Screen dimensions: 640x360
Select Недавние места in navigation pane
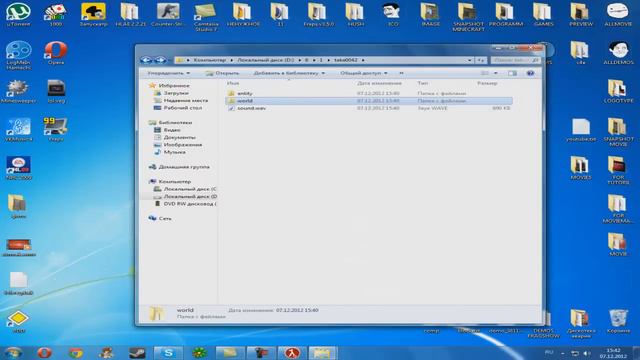(x=186, y=100)
